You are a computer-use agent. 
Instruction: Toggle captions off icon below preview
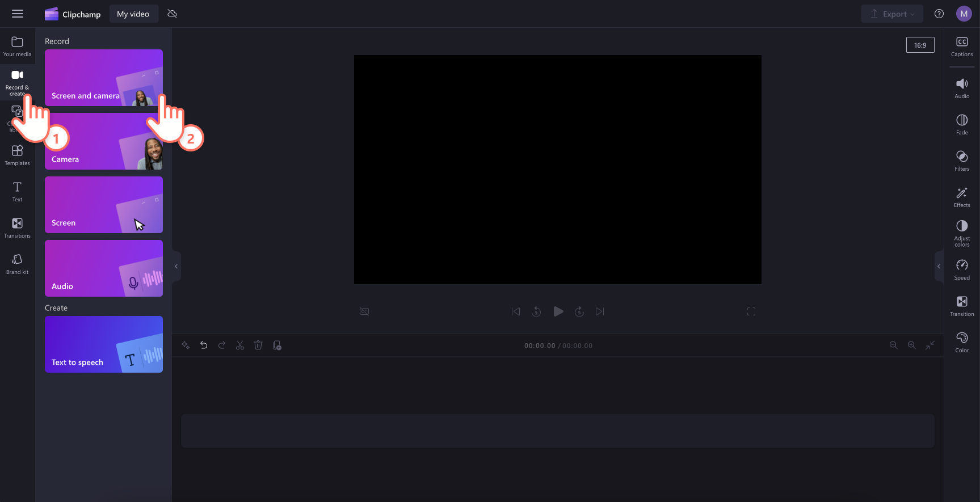pyautogui.click(x=364, y=311)
